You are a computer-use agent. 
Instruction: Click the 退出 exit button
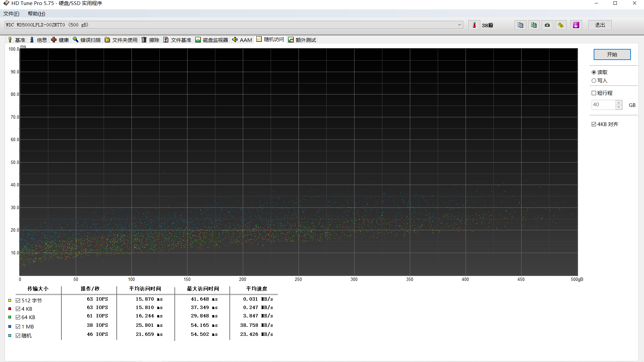pos(600,25)
